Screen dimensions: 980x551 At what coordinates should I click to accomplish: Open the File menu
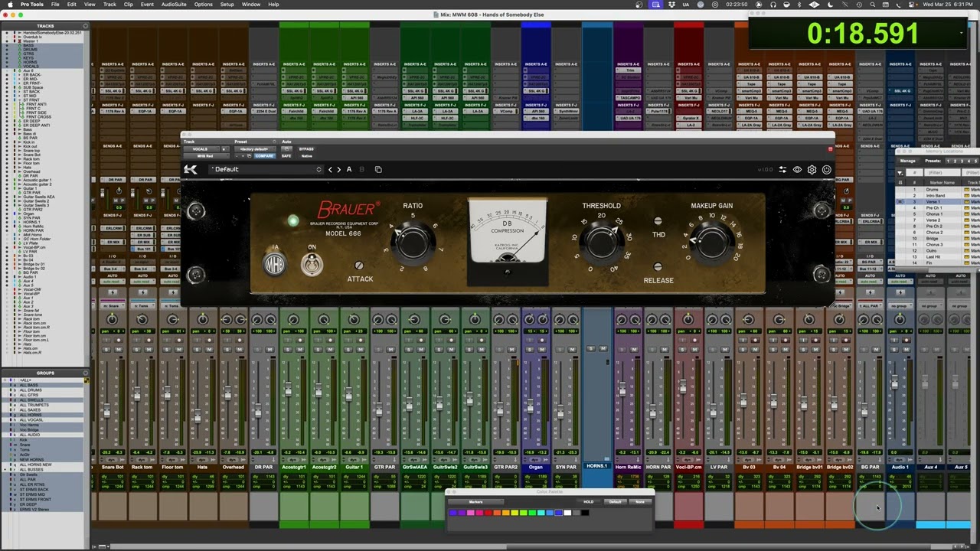pos(55,5)
